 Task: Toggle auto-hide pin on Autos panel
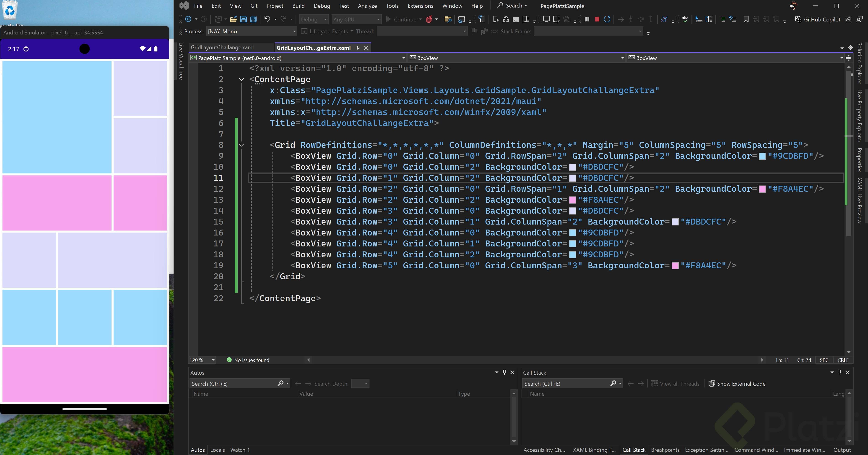click(x=504, y=372)
